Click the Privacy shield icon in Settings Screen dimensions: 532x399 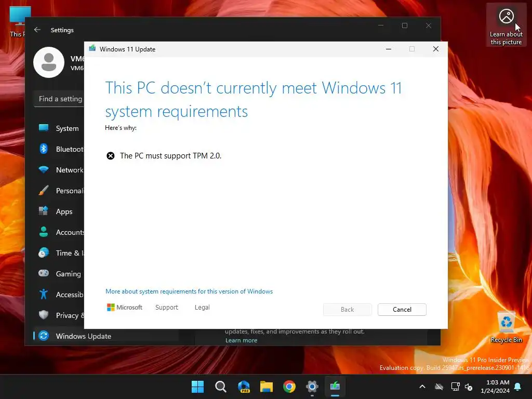point(44,315)
